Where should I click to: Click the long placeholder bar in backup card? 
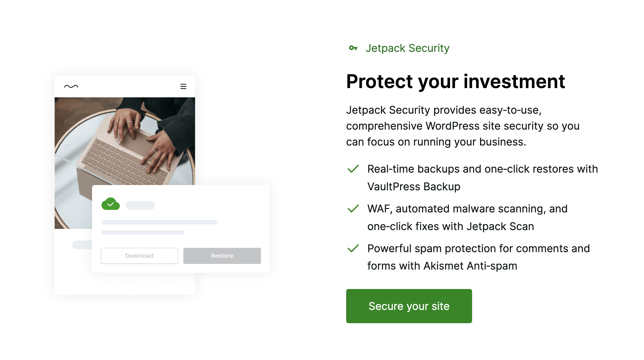click(159, 222)
